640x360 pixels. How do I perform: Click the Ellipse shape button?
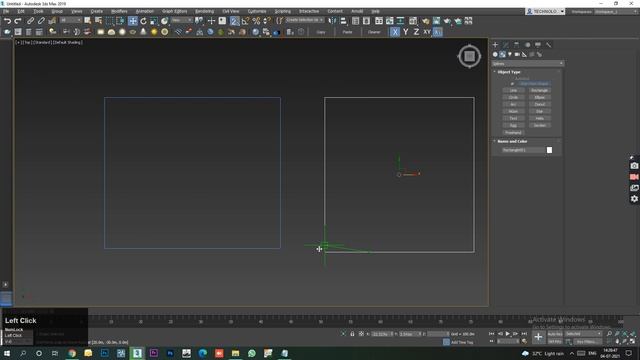pos(540,98)
